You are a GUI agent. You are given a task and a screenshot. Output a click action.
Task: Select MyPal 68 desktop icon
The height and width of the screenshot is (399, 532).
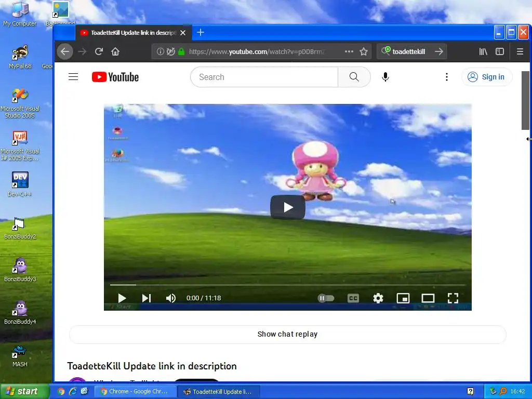coord(20,57)
